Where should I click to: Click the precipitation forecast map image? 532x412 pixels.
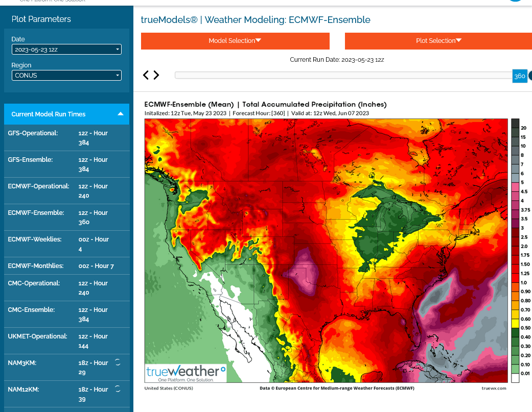pyautogui.click(x=326, y=251)
